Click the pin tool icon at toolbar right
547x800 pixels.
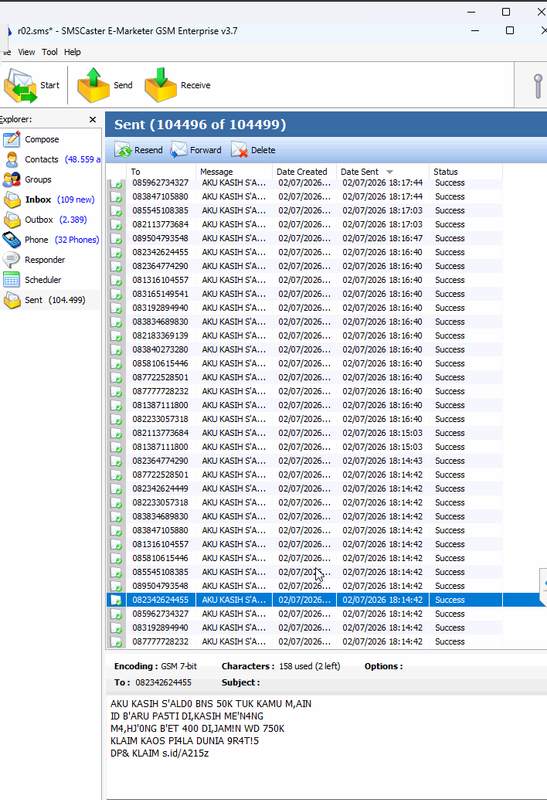(x=538, y=85)
